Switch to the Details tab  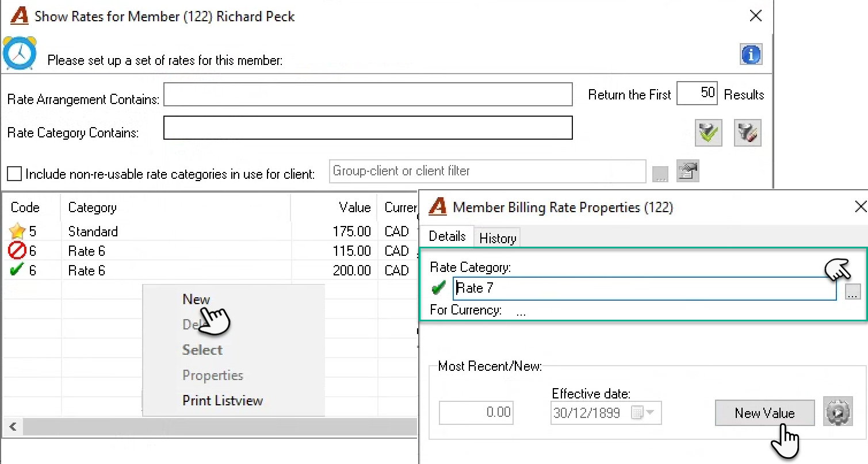pos(447,236)
